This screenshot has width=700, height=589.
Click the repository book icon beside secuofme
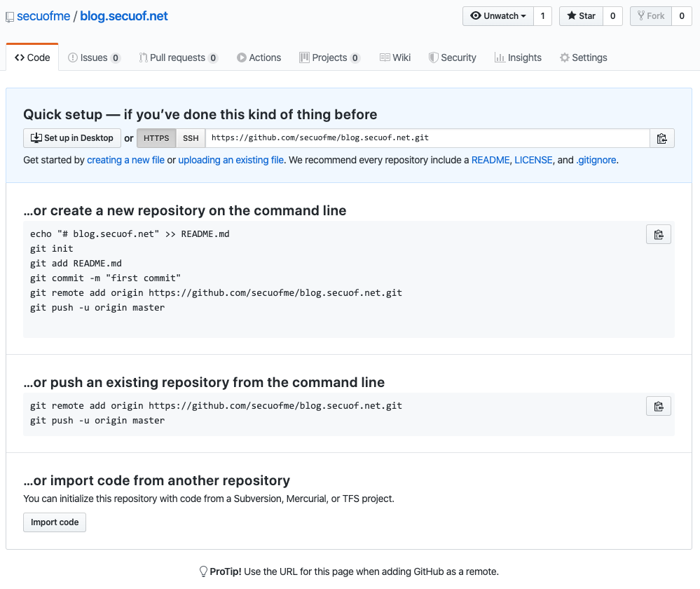coord(10,17)
